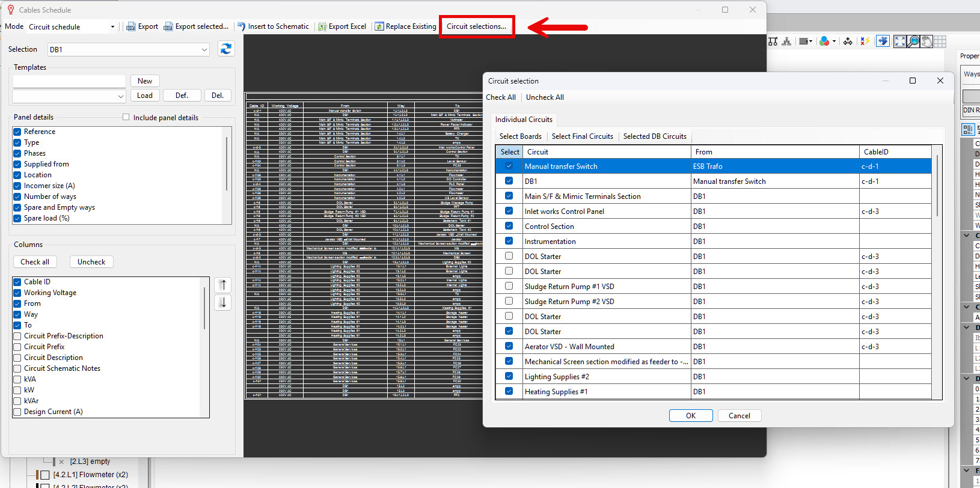Click the move column down arrow
The width and height of the screenshot is (980, 488).
click(223, 302)
